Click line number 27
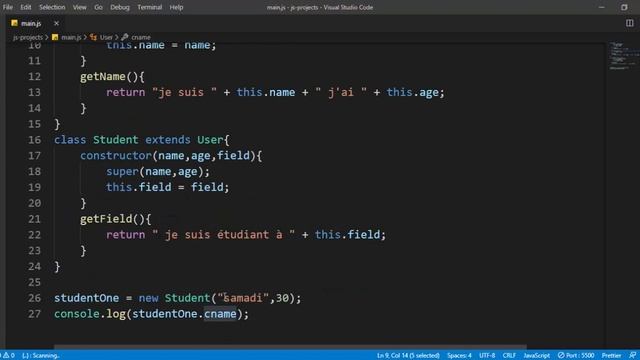The image size is (640, 360). [x=35, y=314]
